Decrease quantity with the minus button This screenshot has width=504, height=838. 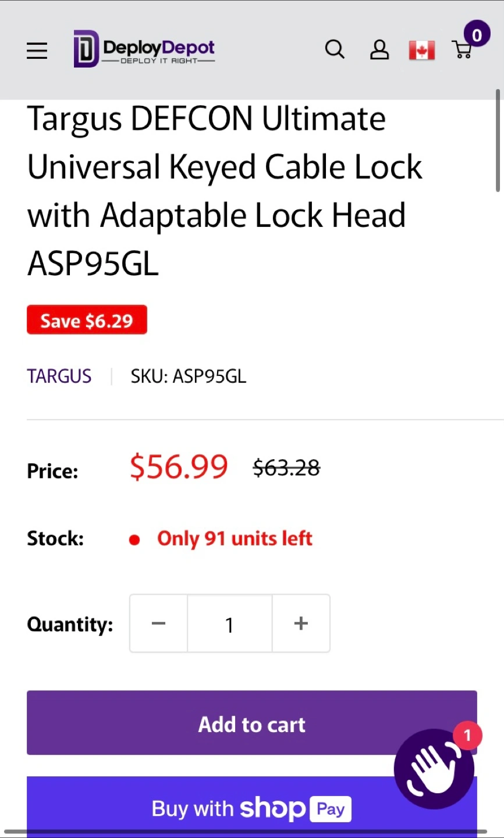[158, 624]
